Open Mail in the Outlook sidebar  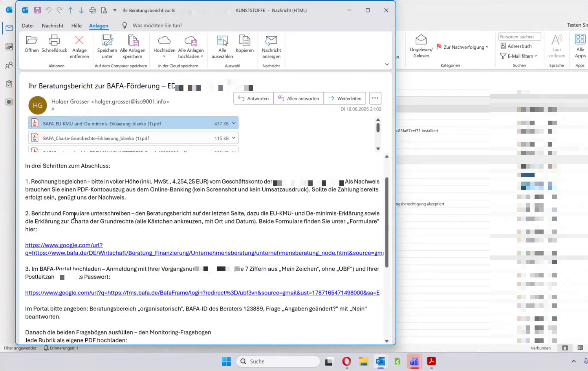[9, 28]
